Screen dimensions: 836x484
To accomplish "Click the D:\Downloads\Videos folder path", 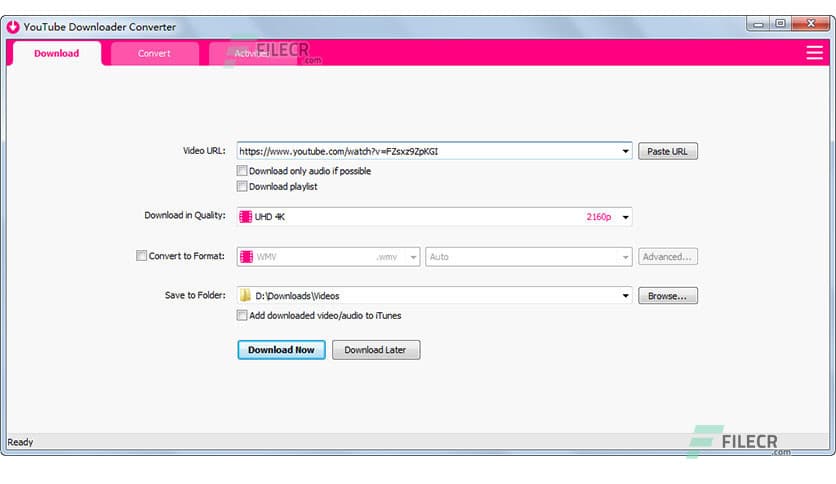I will (x=297, y=296).
